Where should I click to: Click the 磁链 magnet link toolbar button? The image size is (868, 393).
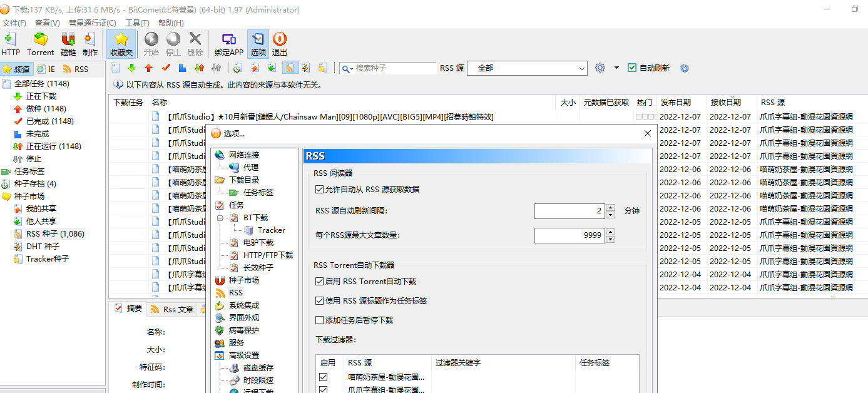click(x=68, y=44)
